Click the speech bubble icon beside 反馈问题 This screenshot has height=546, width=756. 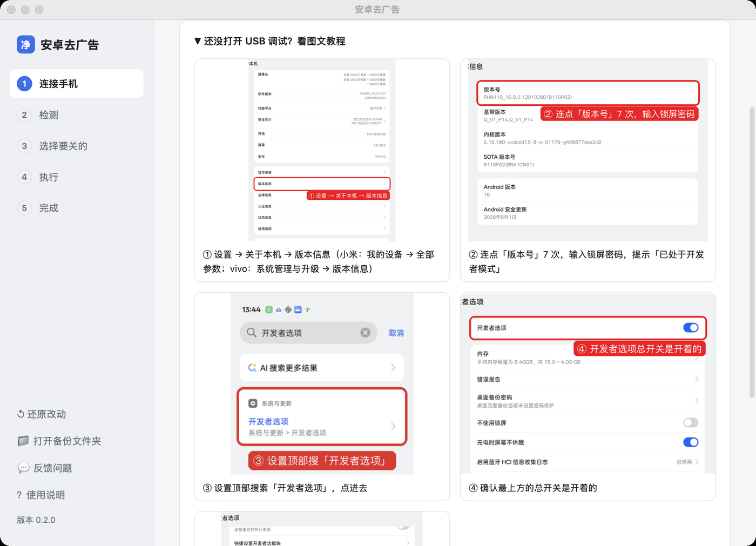pyautogui.click(x=23, y=468)
